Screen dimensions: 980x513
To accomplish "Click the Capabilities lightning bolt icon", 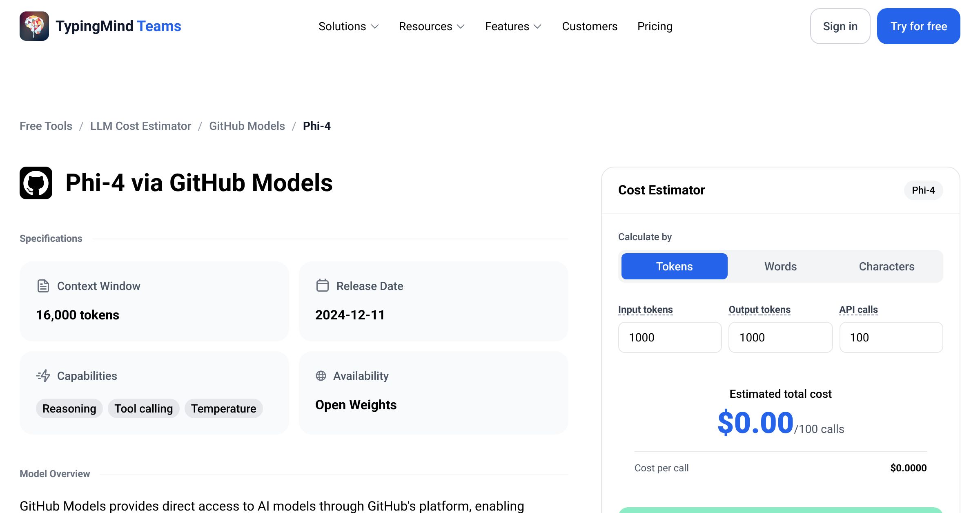I will [43, 376].
